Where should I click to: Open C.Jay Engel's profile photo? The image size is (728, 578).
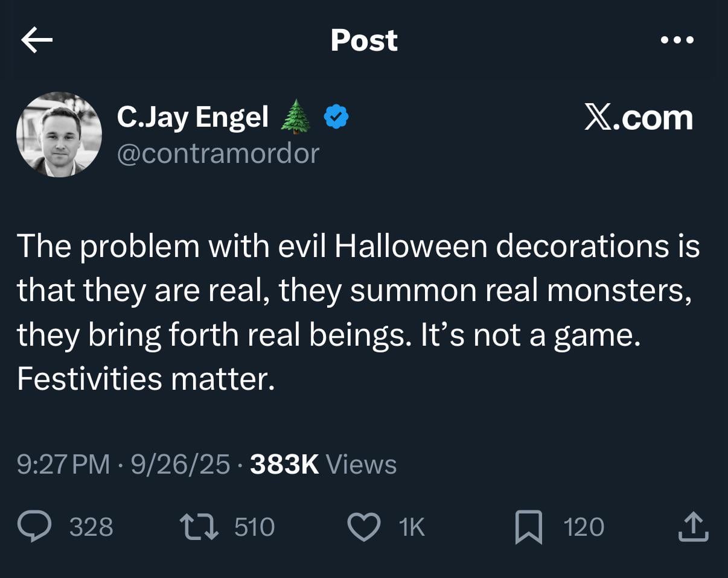tap(59, 135)
